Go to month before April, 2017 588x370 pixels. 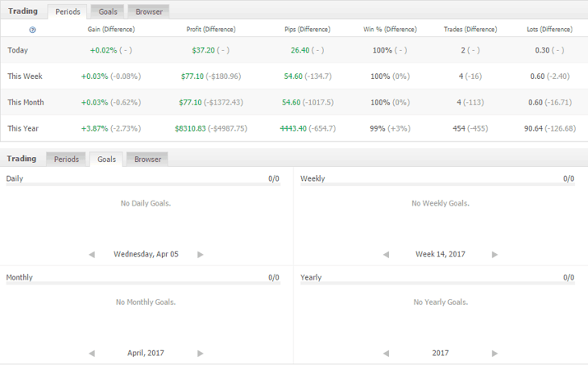[92, 354]
